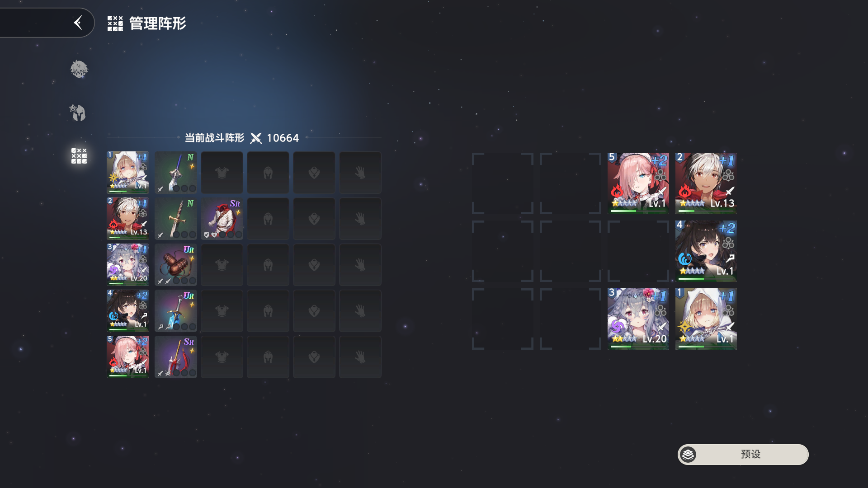Select the UR blue sword of hero 4
Screen dimensions: 868x488
[x=176, y=311]
